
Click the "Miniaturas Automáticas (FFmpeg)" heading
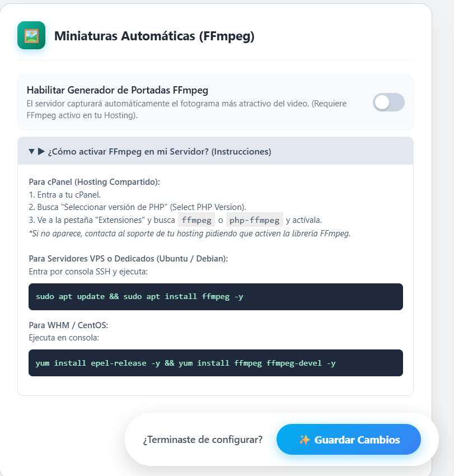[x=154, y=36]
